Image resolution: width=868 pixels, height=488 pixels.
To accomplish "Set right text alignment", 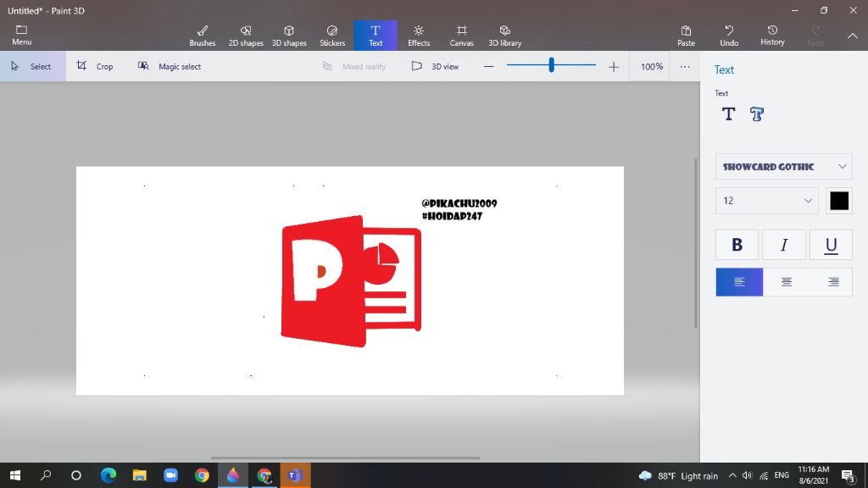I will tap(833, 282).
